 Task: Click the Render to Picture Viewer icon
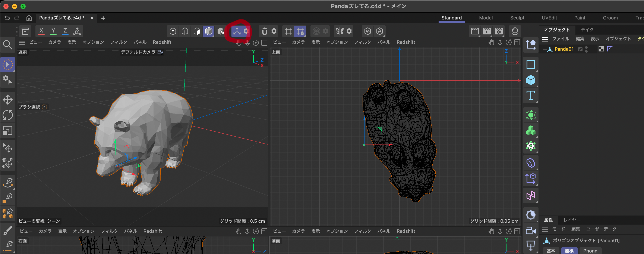tap(486, 31)
